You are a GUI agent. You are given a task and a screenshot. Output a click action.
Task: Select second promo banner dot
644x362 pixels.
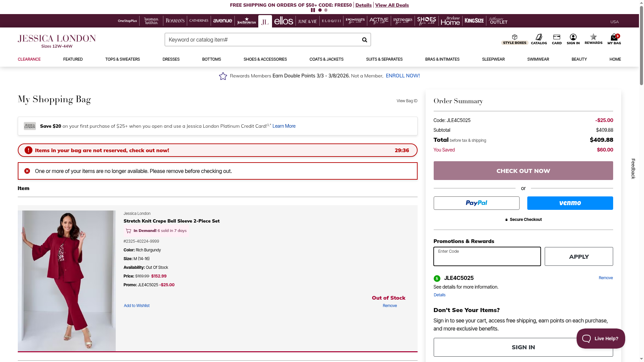pyautogui.click(x=326, y=10)
